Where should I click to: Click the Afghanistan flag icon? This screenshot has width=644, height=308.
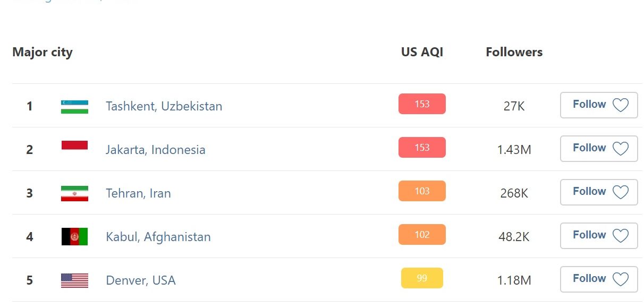point(74,237)
